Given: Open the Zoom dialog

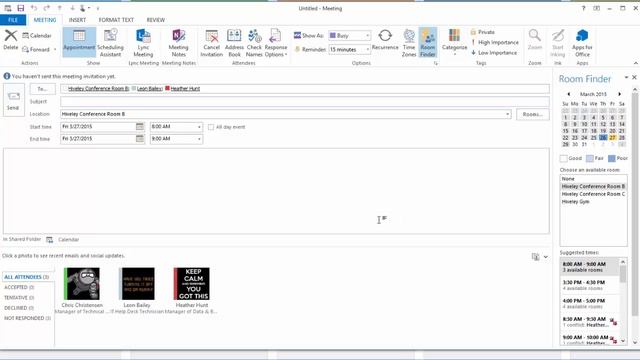Looking at the screenshot, I should tap(535, 40).
